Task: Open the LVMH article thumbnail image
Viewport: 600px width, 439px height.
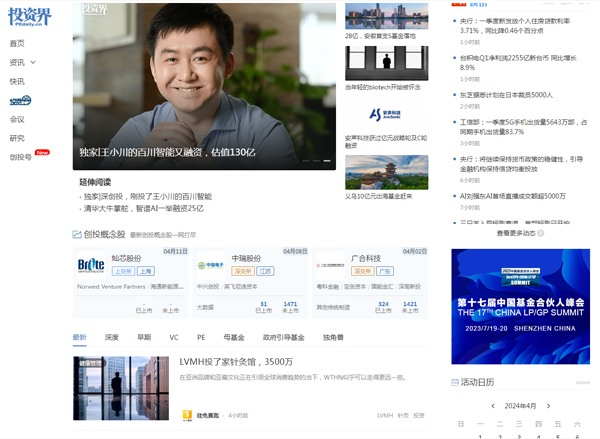Action: tap(121, 388)
